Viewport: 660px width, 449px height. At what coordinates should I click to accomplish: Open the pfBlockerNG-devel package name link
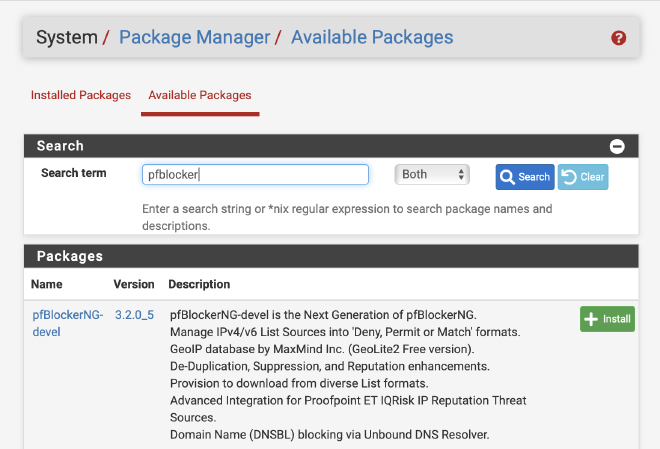tap(67, 323)
